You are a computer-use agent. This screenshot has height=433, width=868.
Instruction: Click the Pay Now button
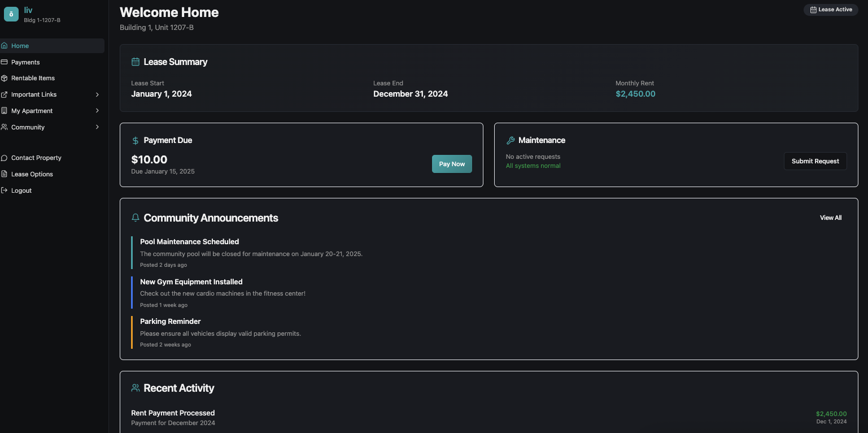452,164
